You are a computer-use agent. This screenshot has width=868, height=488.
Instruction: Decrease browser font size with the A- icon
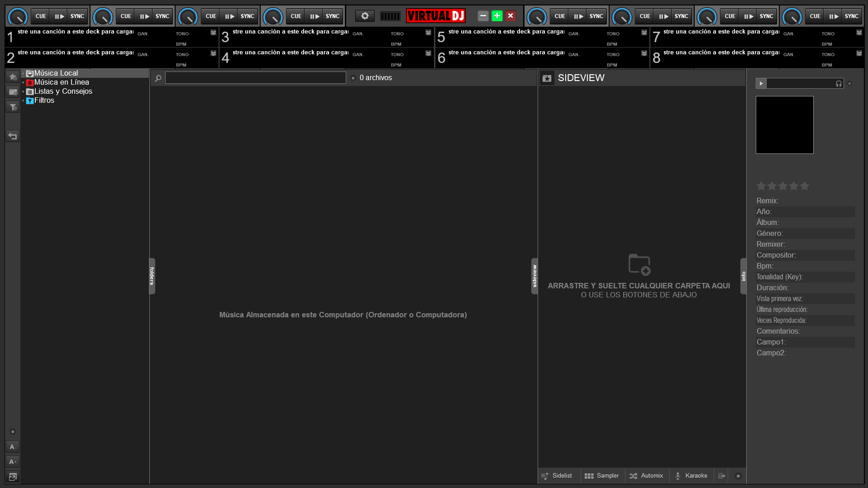(13, 447)
